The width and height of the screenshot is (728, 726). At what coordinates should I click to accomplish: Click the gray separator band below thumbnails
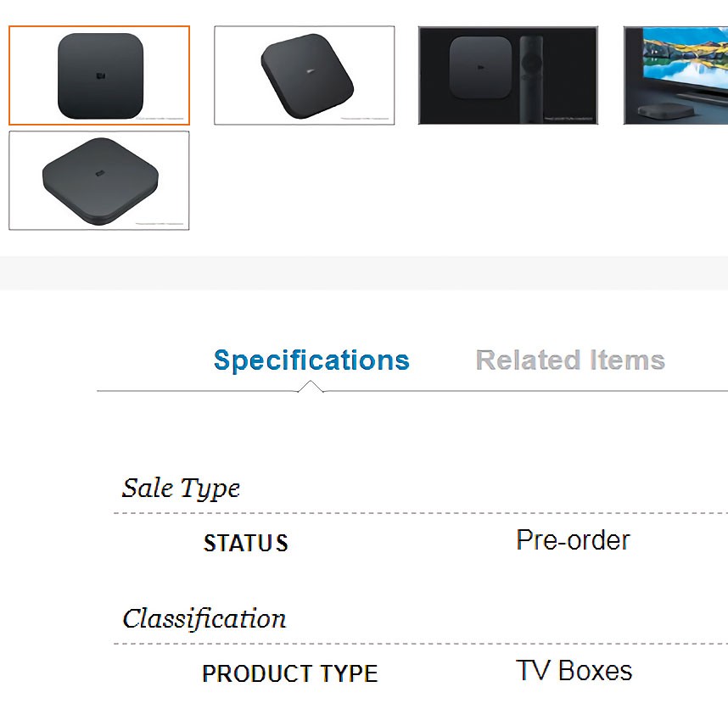364,272
